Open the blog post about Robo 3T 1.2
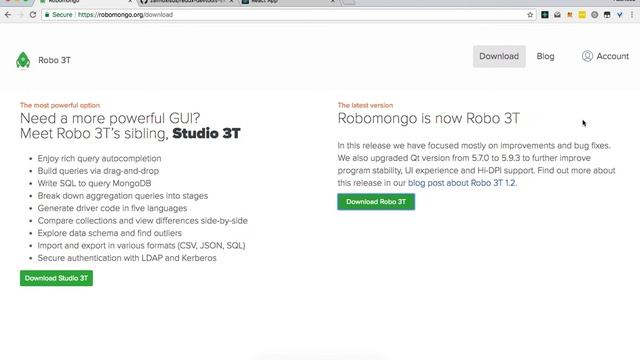Viewport: 640px width, 360px height. [462, 183]
